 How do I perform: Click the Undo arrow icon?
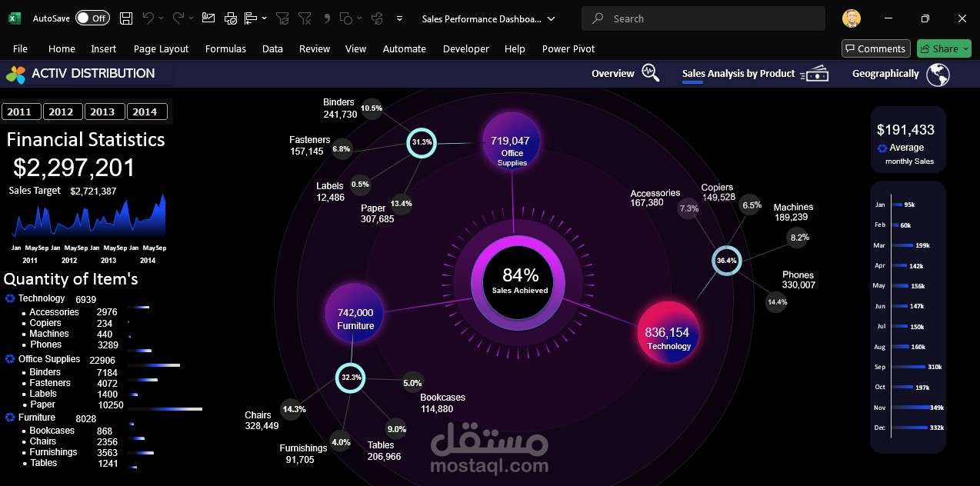(148, 18)
